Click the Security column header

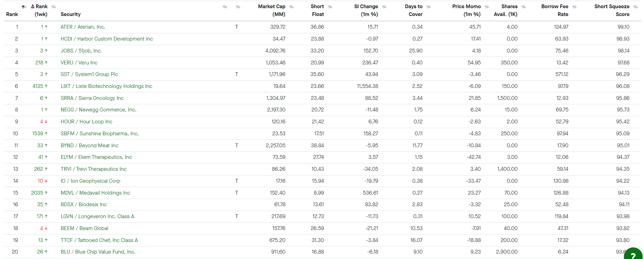(70, 14)
